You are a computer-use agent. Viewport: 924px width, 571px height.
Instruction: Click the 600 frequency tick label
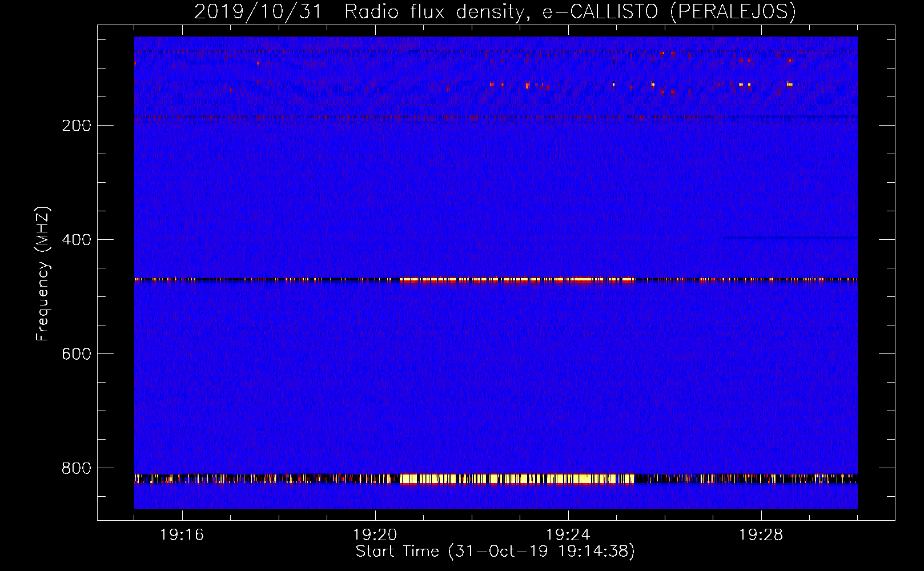[x=76, y=354]
